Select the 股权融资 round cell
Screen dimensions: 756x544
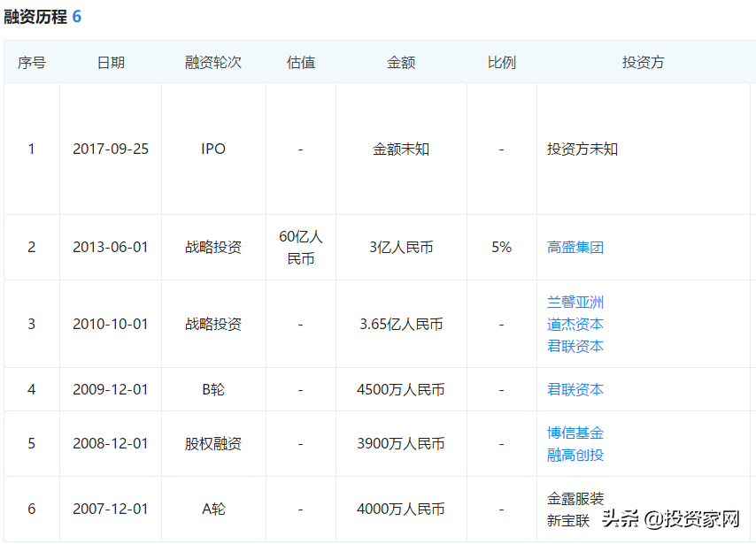213,444
